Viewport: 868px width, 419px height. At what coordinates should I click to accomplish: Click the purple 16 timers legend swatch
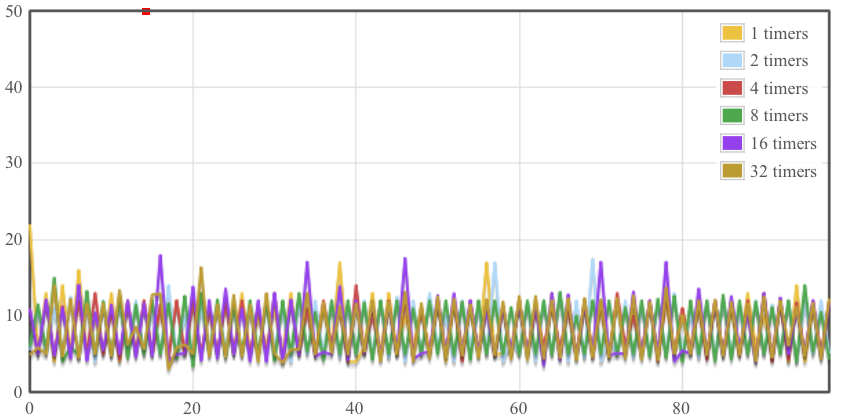[732, 143]
